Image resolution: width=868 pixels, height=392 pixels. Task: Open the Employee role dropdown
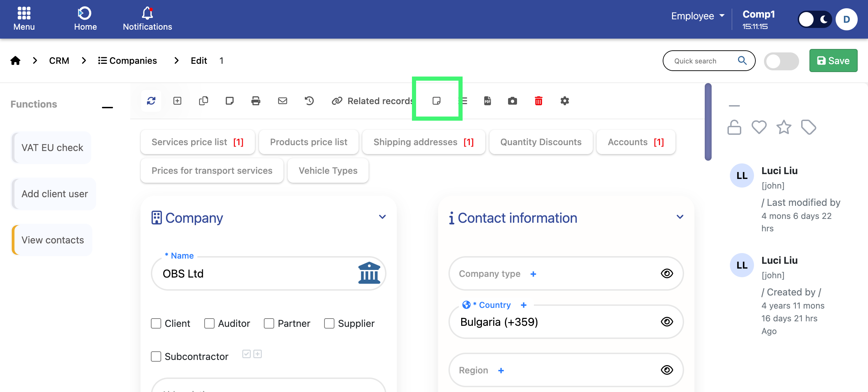[697, 16]
